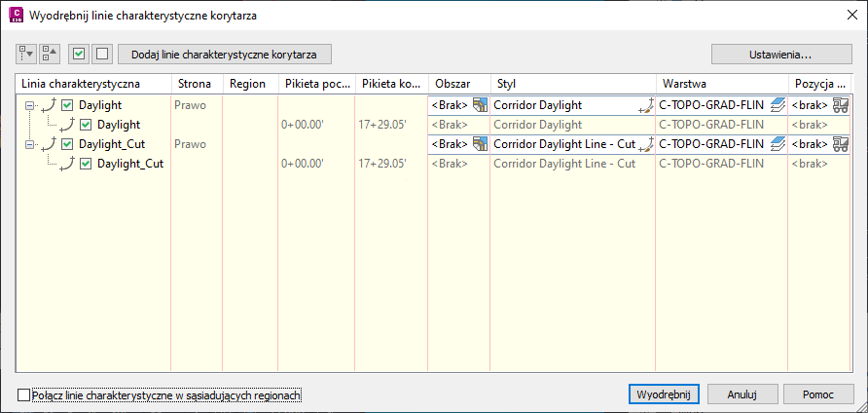The image size is (868, 413).
Task: Collapse the Daylight_Cut tree node
Action: 30,144
